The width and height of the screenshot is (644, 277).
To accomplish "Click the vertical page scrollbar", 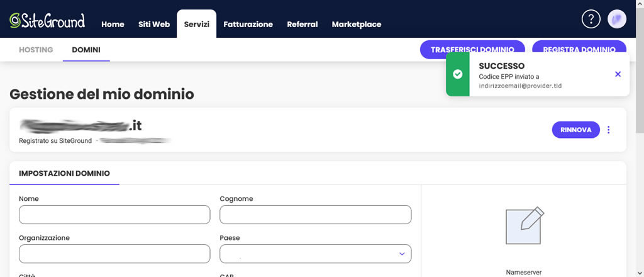I will click(x=640, y=70).
